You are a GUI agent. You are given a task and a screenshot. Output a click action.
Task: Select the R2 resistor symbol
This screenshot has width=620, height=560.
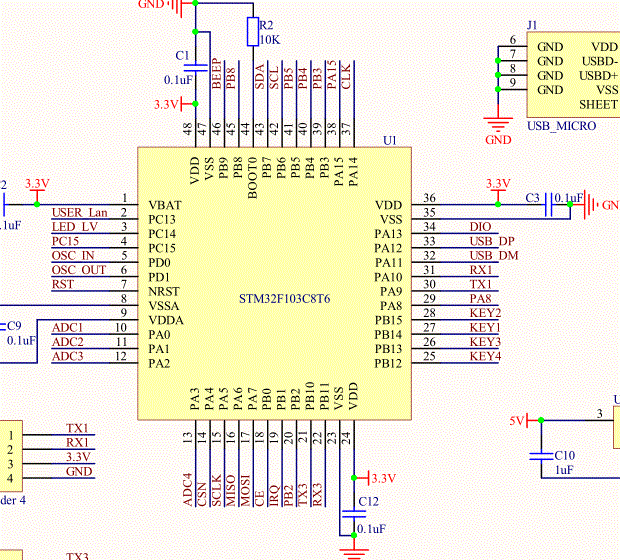[x=253, y=32]
